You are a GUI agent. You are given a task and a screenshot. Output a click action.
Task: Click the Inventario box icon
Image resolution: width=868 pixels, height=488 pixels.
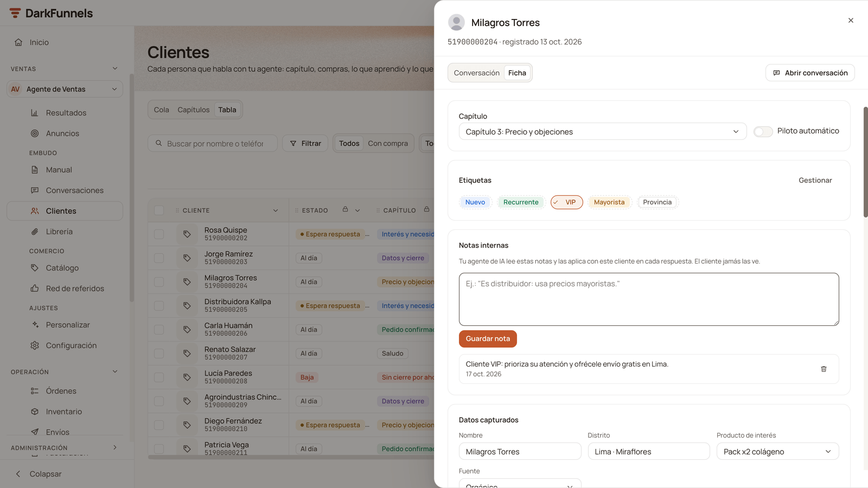coord(35,412)
